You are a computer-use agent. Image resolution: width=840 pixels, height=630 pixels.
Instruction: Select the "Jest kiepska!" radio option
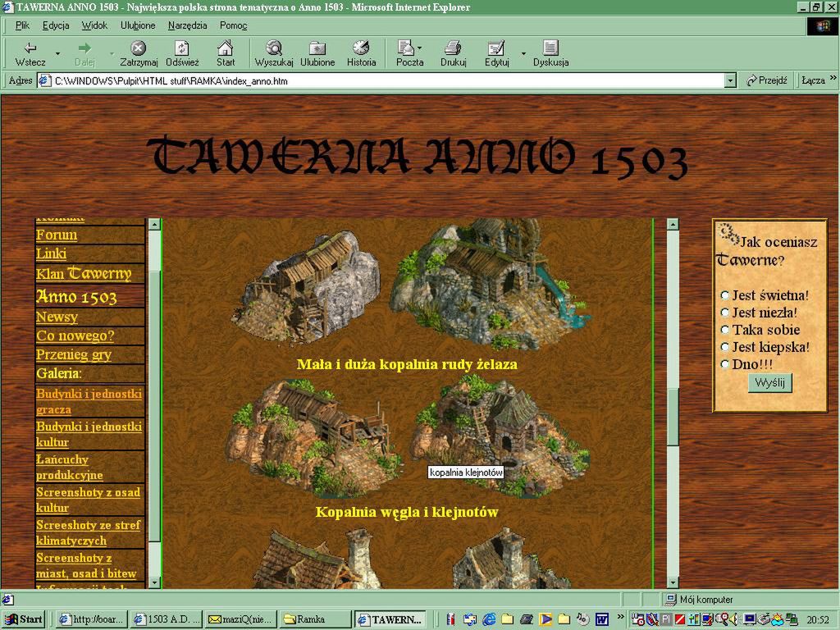[725, 347]
